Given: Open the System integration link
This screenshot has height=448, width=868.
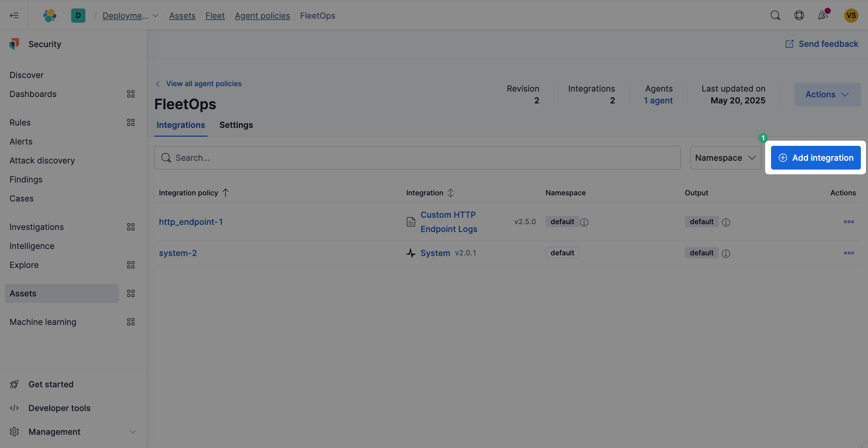Looking at the screenshot, I should click(435, 253).
